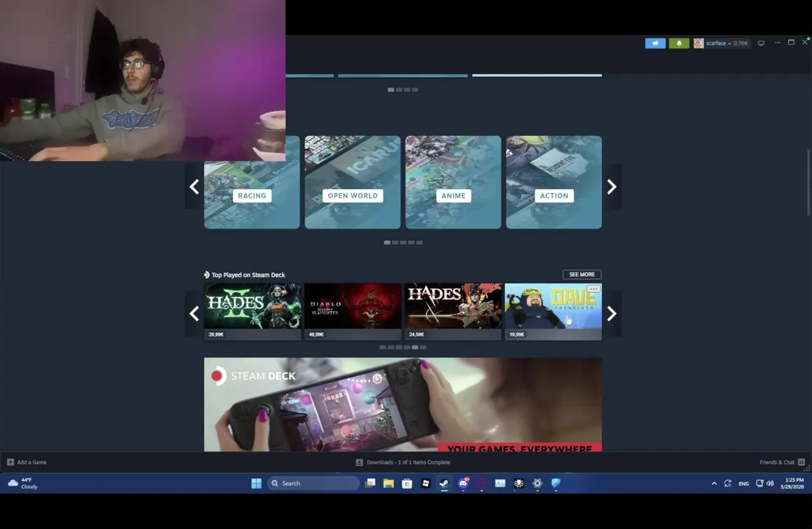This screenshot has height=529, width=812.
Task: Click the red Steam Deck logo in banner
Action: 219,375
